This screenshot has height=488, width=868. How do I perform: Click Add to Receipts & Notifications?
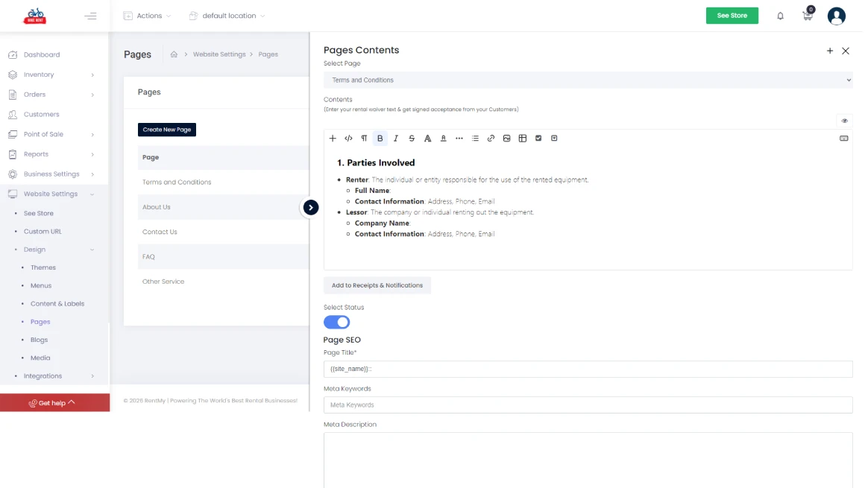point(377,285)
